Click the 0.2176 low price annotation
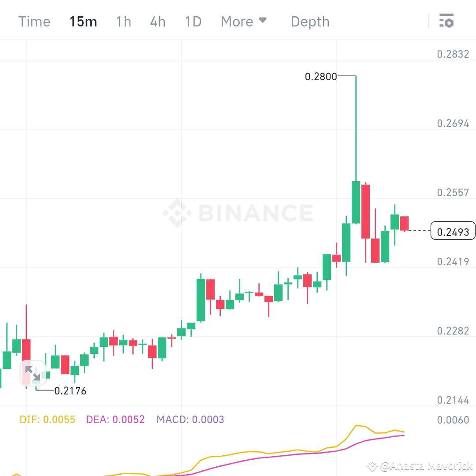Viewport: 476px width, 476px height. [x=71, y=391]
